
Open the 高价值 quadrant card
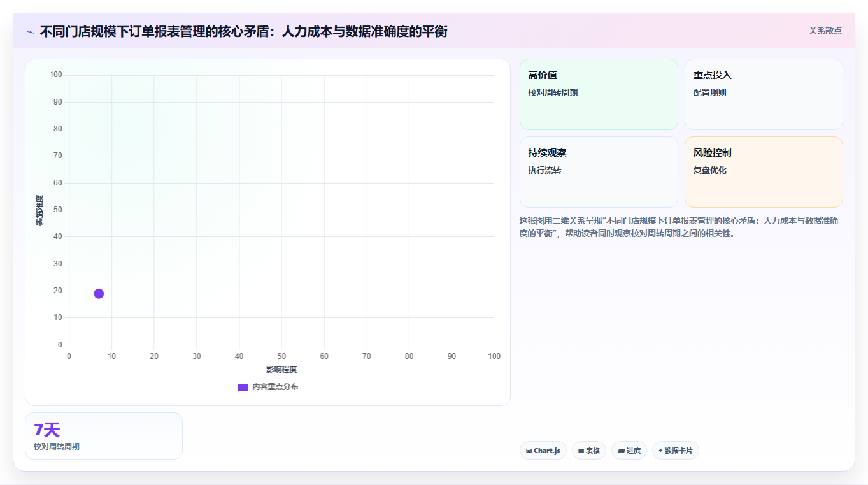(599, 94)
